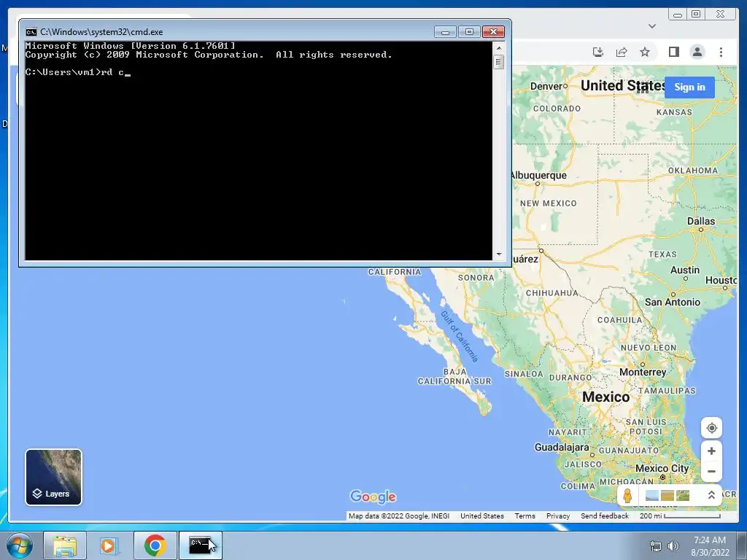The image size is (747, 560).
Task: Maximize the cmd.exe window
Action: [x=469, y=32]
